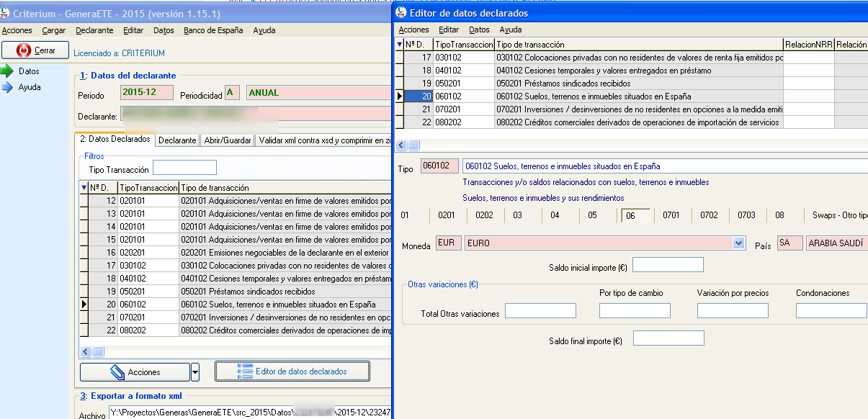Open the Moneda EURO dropdown
This screenshot has width=868, height=419.
(738, 243)
